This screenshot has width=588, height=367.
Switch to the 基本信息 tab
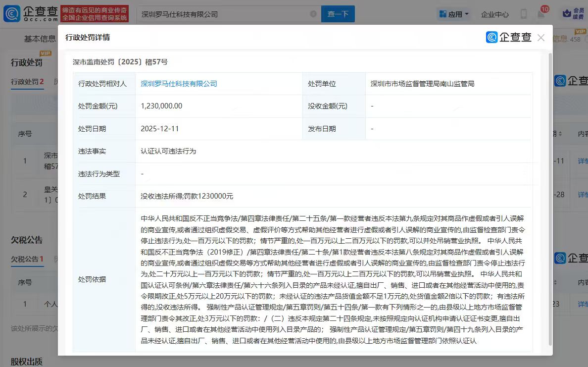(39, 38)
